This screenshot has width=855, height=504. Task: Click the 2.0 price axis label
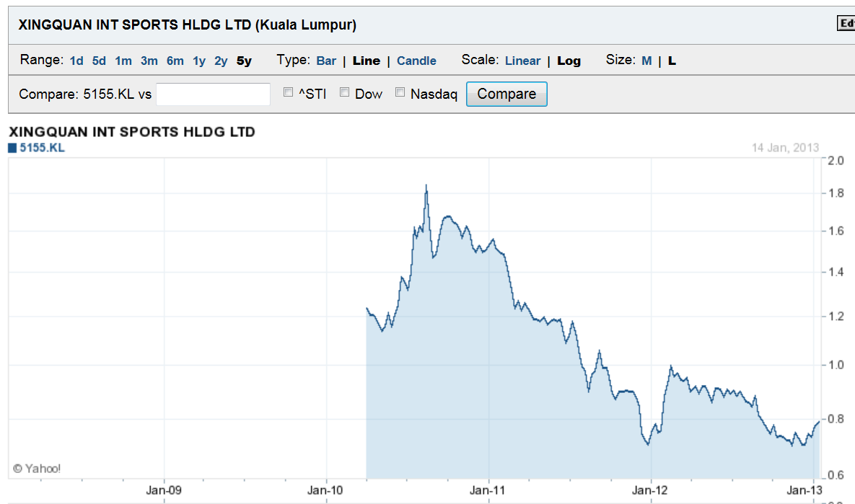click(836, 160)
